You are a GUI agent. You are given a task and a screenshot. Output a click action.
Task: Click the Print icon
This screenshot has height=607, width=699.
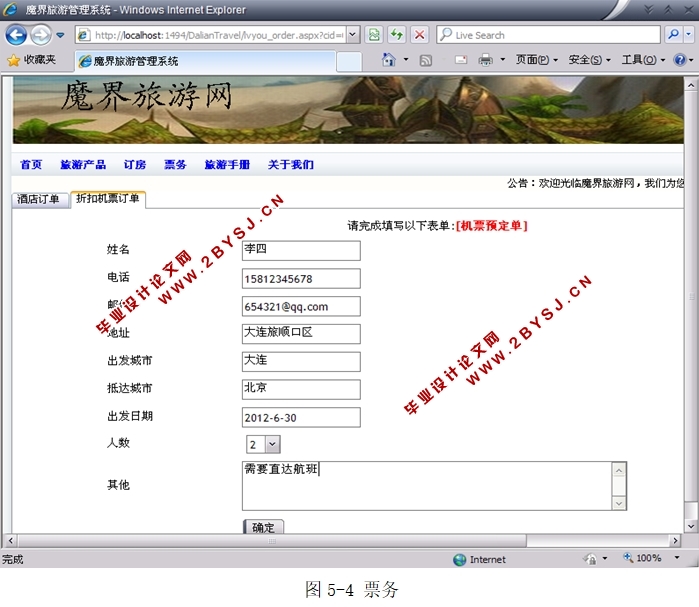pos(485,60)
